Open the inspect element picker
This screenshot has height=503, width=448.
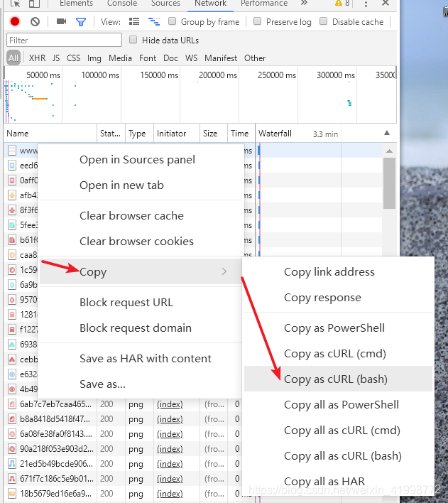pyautogui.click(x=15, y=4)
